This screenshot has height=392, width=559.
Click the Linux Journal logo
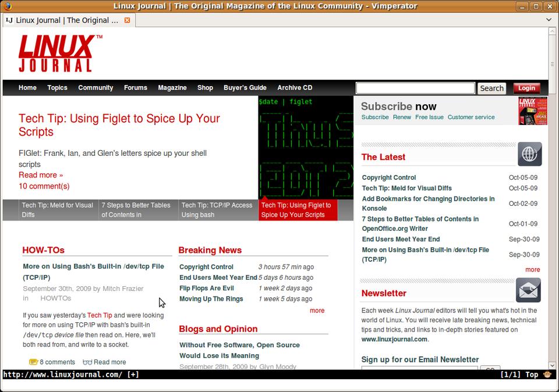60,54
